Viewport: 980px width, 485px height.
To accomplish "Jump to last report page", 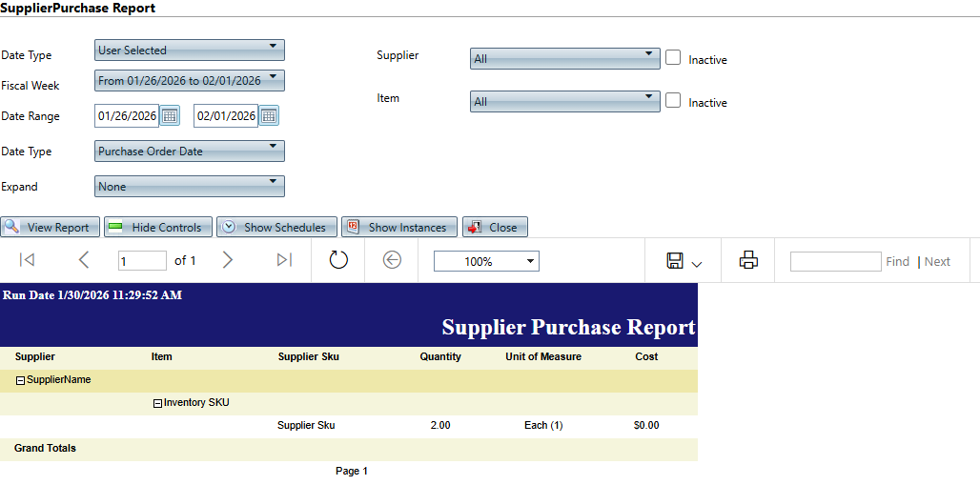I will click(283, 260).
